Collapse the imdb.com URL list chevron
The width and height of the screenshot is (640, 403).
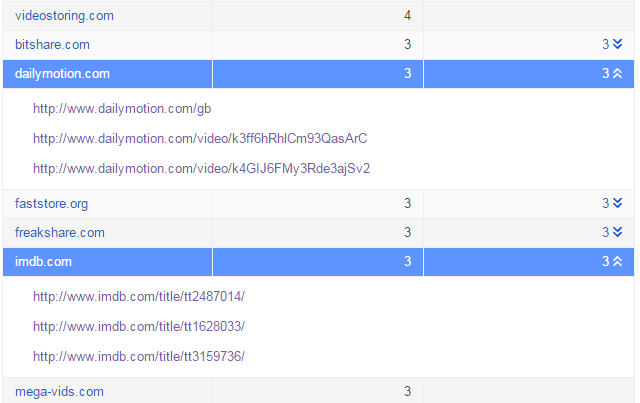coord(617,261)
